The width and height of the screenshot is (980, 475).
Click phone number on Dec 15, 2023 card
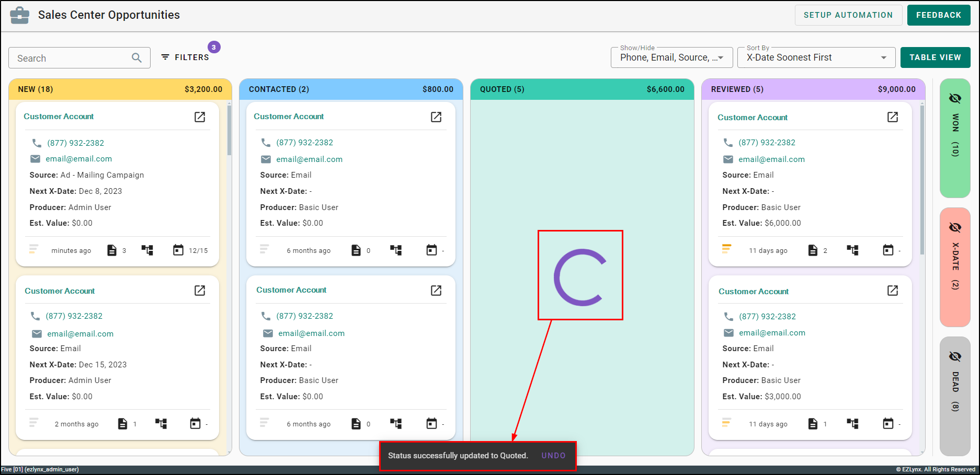tap(74, 316)
